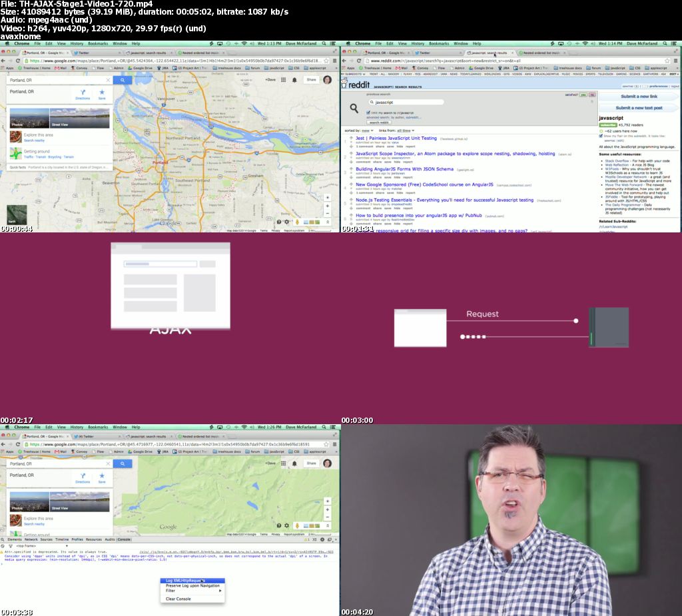682x616 pixels.
Task: Click 'Search nearby' link in the 00:00:44 frame
Action: click(x=34, y=141)
